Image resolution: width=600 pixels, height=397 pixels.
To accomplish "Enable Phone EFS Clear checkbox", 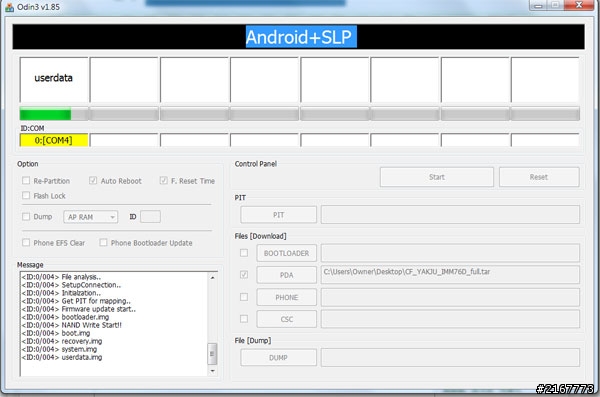I will pyautogui.click(x=26, y=242).
